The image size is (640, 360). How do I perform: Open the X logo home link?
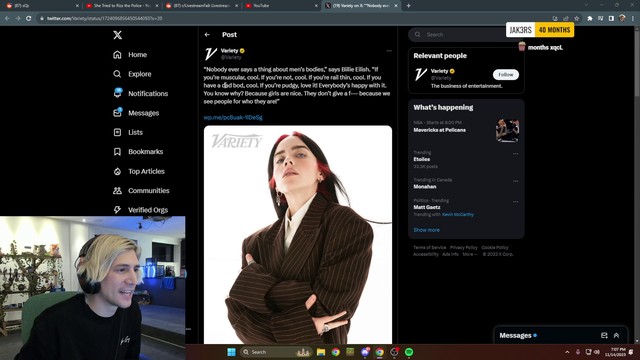[118, 35]
